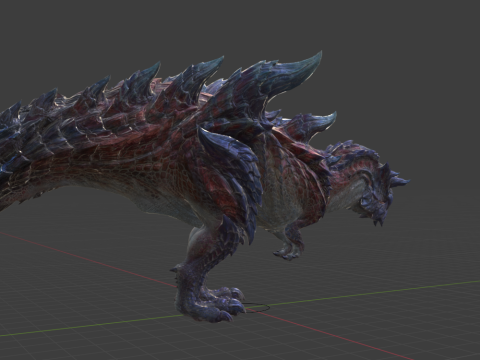Click the 3D cursor ring beside the foot

(256, 307)
